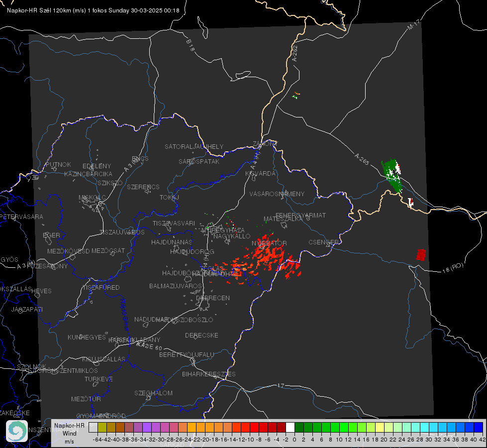Pick the light gray first legend swatch
The image size is (487, 448).
(93, 427)
